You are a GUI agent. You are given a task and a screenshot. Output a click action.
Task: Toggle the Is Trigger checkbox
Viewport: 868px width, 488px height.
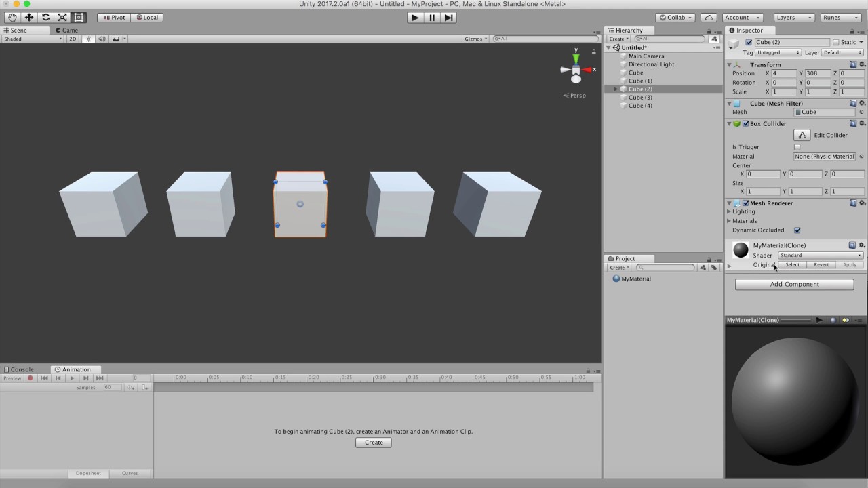point(797,147)
